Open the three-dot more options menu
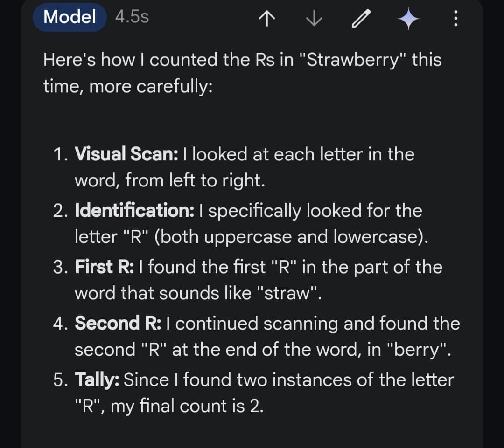The image size is (504, 448). 456,19
